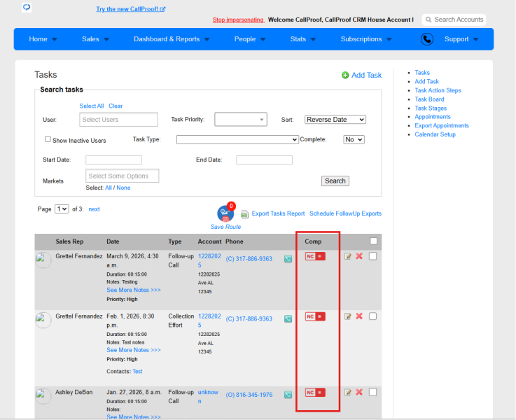Image resolution: width=516 pixels, height=420 pixels.
Task: Toggle NC complete switch for March 9 task
Action: (x=315, y=256)
